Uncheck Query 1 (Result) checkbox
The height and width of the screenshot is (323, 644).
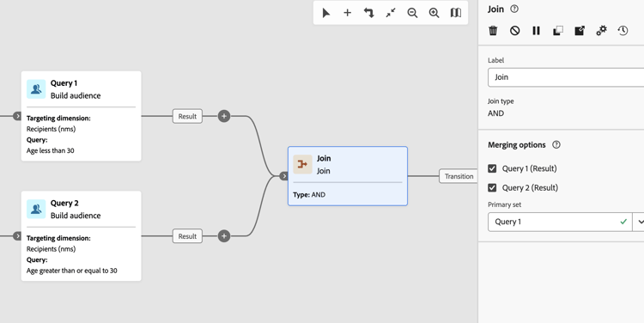(492, 168)
